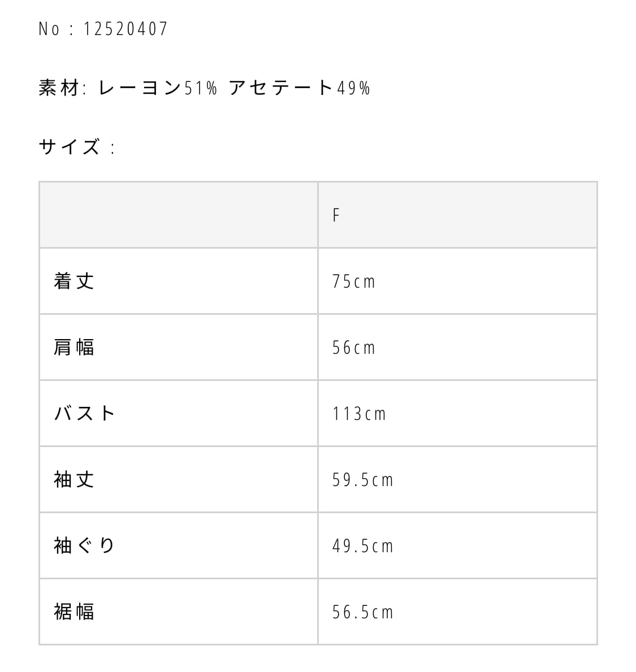Click the "No" label text
Screen dimensions: 636x672
(49, 29)
